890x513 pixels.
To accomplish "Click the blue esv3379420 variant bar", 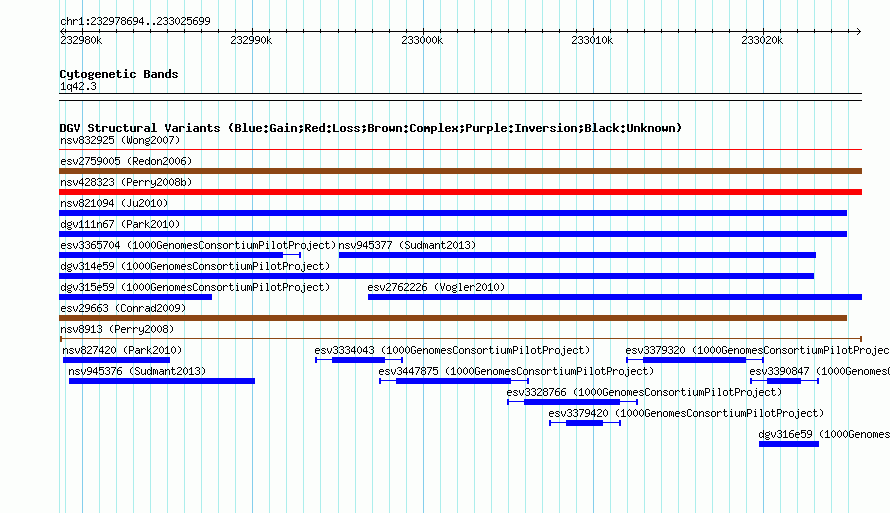I will 585,423.
